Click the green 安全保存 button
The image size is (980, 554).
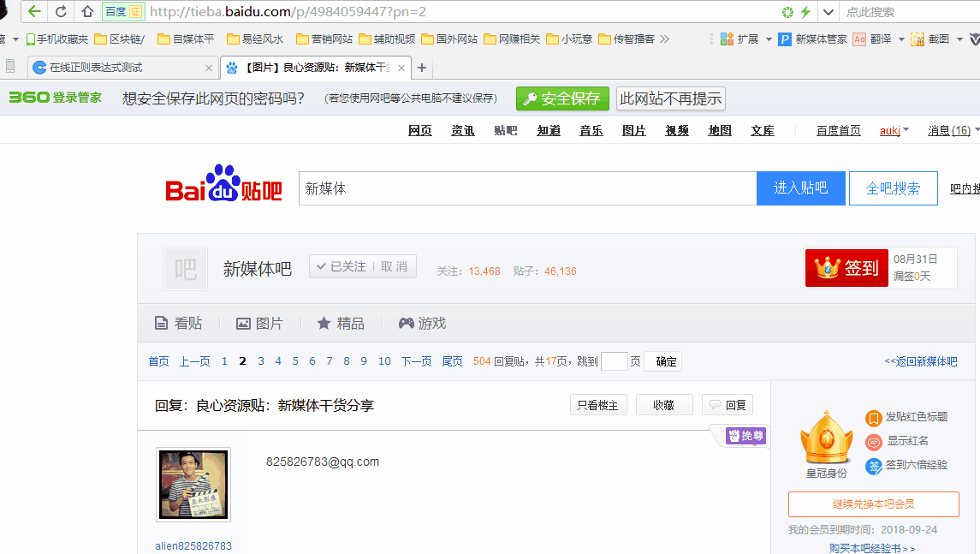coord(562,98)
